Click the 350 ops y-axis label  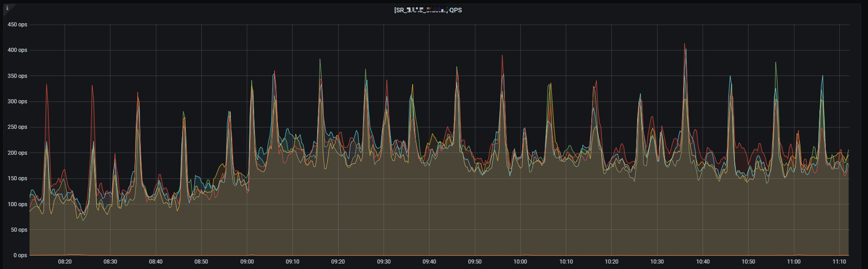pos(17,76)
